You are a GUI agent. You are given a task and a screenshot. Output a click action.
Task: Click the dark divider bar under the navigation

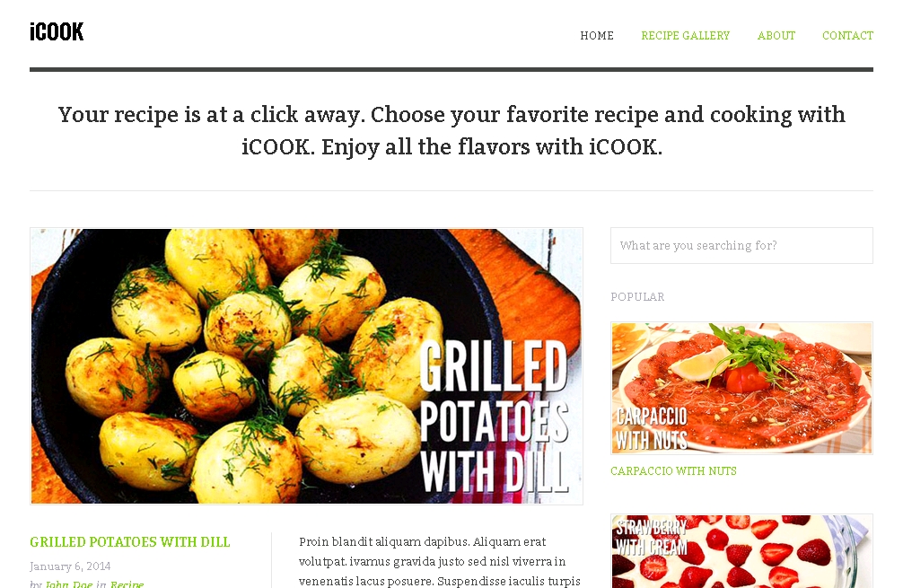click(451, 70)
